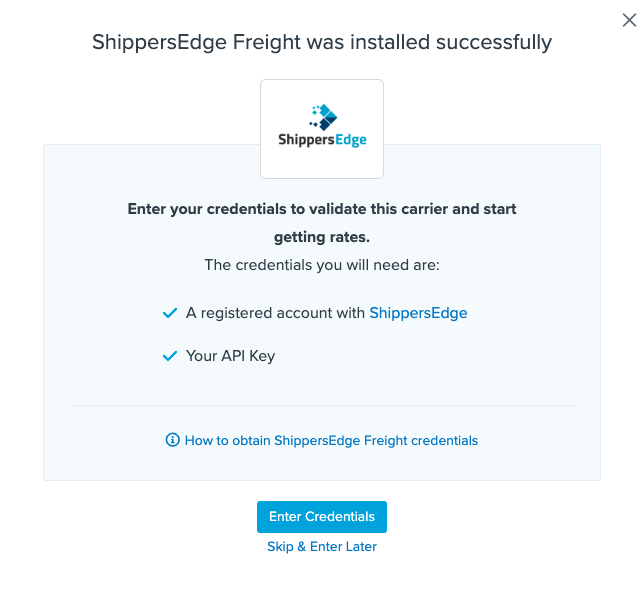Viewport: 644px width, 595px height.
Task: Click the info icon beside How to obtain
Action: tap(172, 440)
